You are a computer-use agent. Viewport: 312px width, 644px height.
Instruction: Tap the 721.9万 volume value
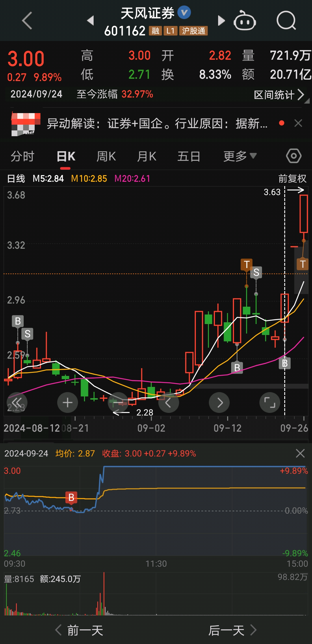click(x=290, y=55)
